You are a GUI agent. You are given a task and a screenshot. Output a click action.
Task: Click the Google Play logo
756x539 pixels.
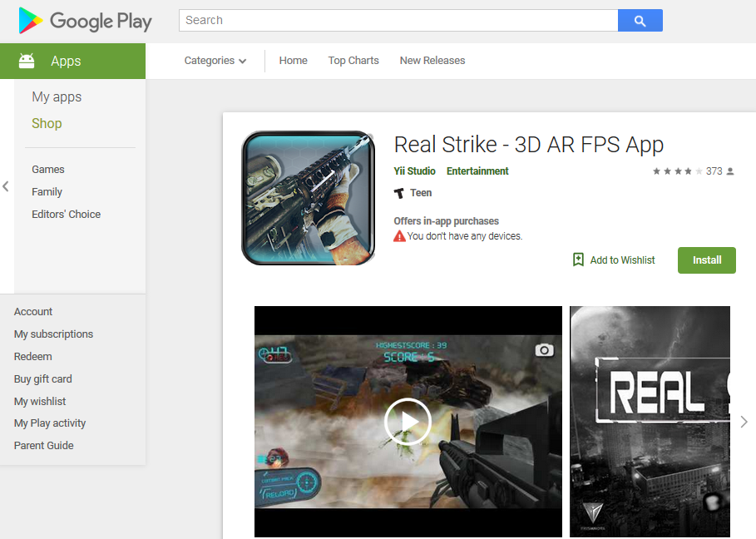pyautogui.click(x=86, y=21)
